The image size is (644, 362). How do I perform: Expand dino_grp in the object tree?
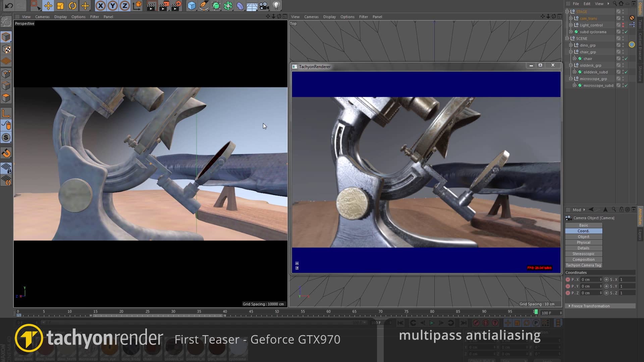click(571, 45)
